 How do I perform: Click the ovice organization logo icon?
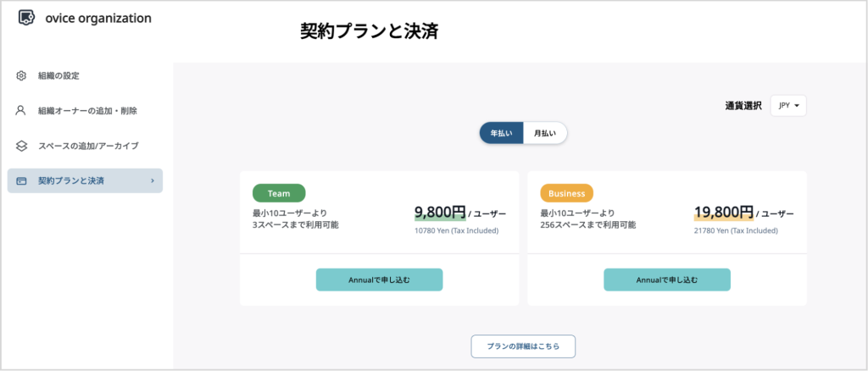[x=26, y=18]
